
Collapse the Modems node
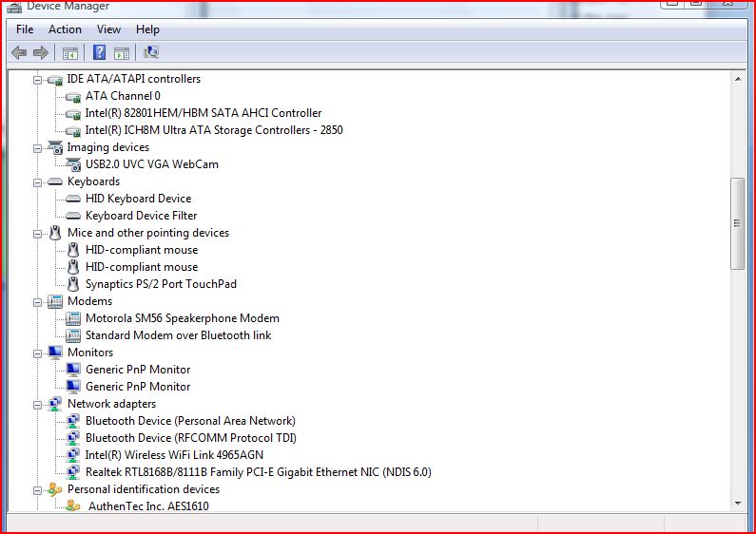[37, 302]
